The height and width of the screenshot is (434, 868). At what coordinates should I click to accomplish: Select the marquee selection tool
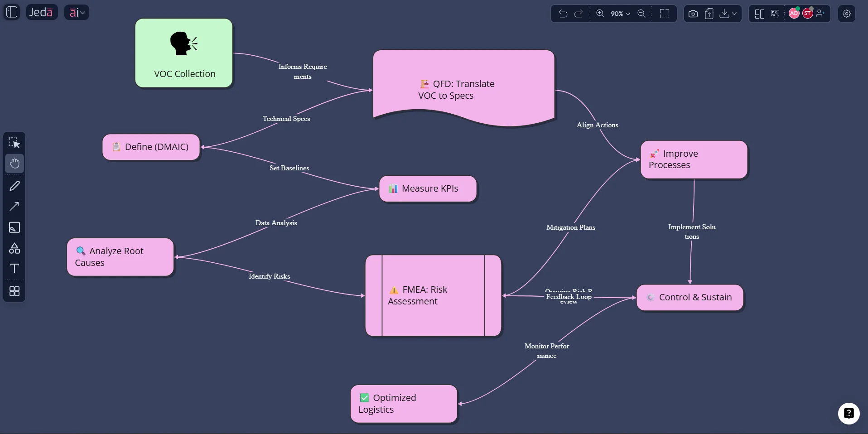click(14, 143)
